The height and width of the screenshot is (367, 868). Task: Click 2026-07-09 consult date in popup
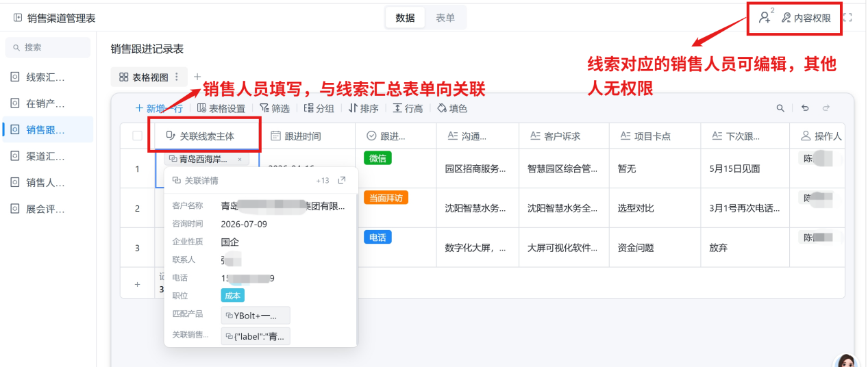click(x=245, y=224)
